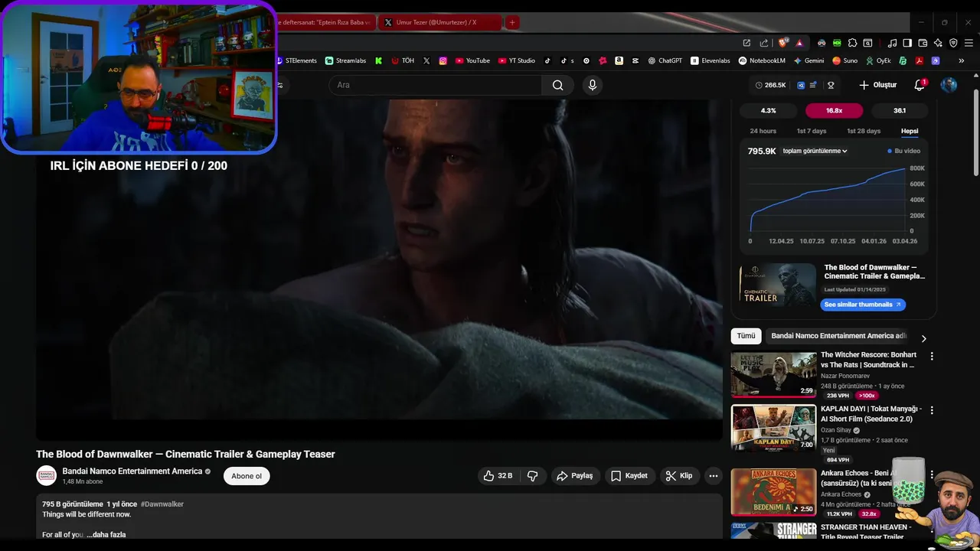This screenshot has width=980, height=551.
Task: Click the 4.3% stat pill
Action: [x=768, y=111]
